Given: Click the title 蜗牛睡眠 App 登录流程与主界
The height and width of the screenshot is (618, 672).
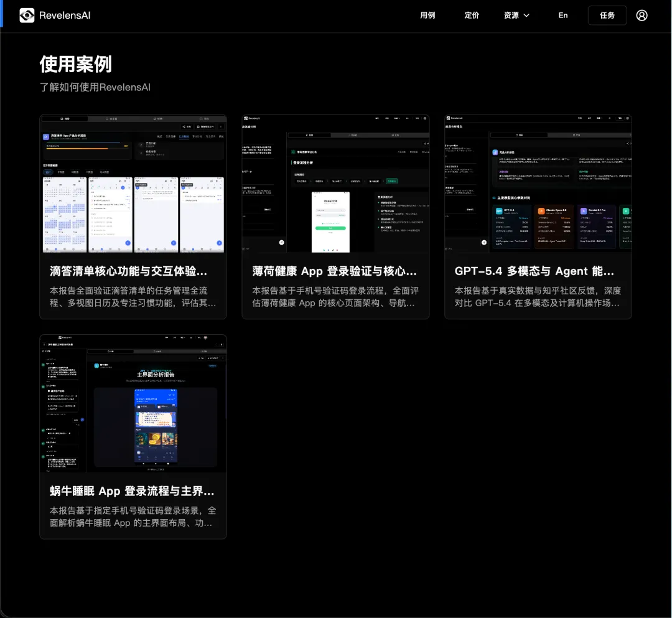Looking at the screenshot, I should click(x=132, y=491).
